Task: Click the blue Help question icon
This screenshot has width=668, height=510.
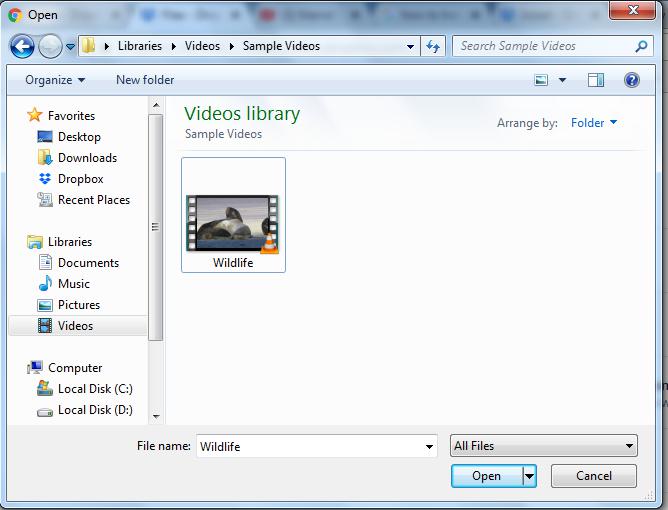Action: click(x=632, y=80)
